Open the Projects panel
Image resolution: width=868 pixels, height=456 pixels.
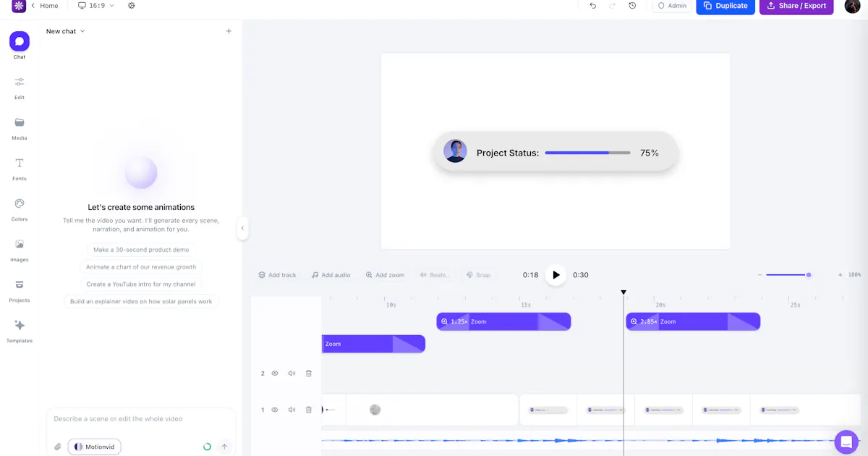click(x=20, y=290)
